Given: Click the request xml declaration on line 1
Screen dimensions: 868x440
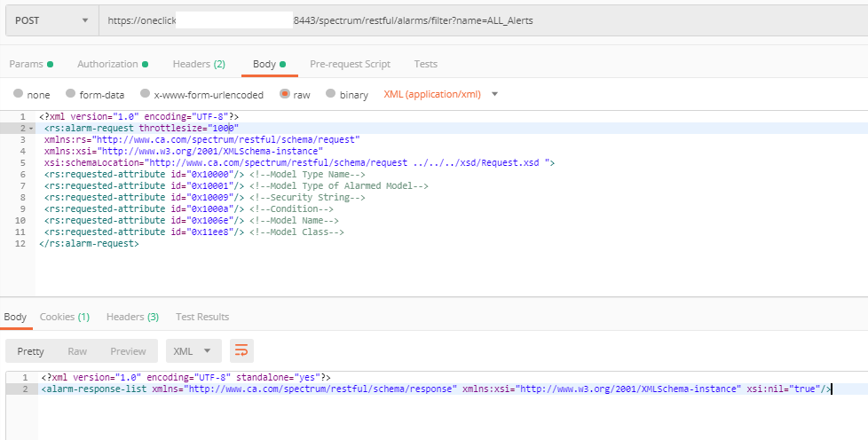Looking at the screenshot, I should click(x=139, y=117).
